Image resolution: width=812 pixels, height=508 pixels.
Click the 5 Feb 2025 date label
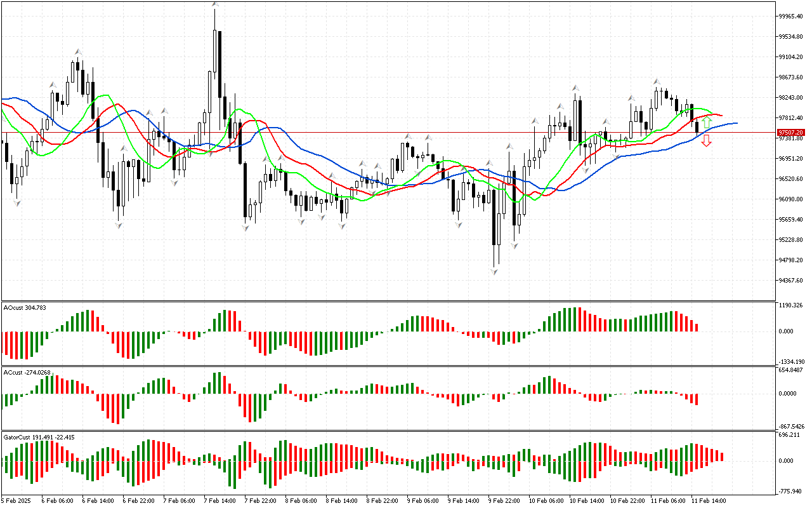[16, 501]
